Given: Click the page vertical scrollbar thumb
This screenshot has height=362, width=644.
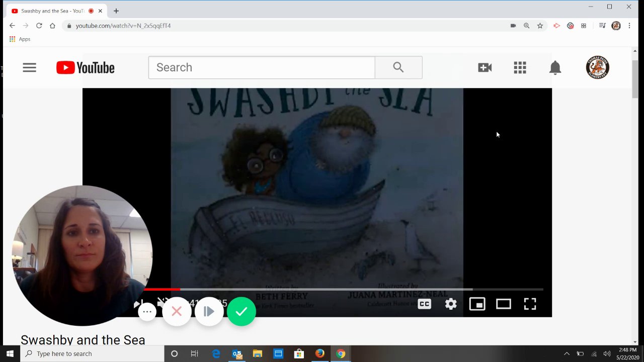Looking at the screenshot, I should [x=635, y=78].
